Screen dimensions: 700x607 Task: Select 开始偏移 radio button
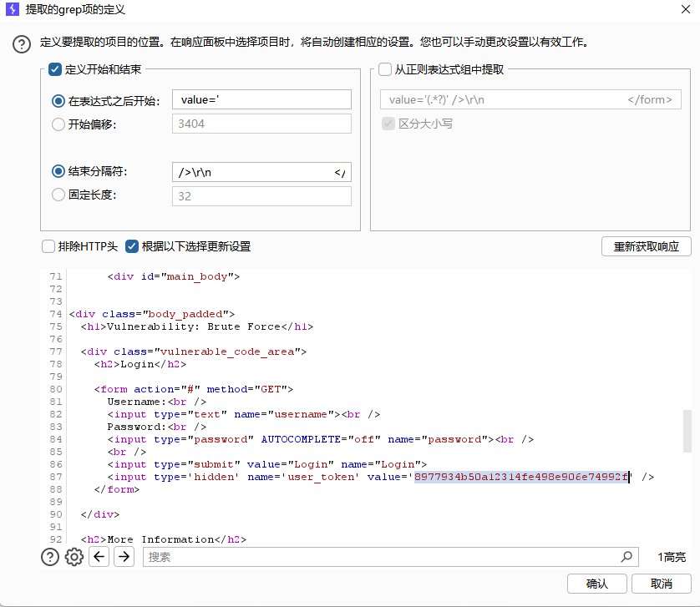pyautogui.click(x=58, y=124)
